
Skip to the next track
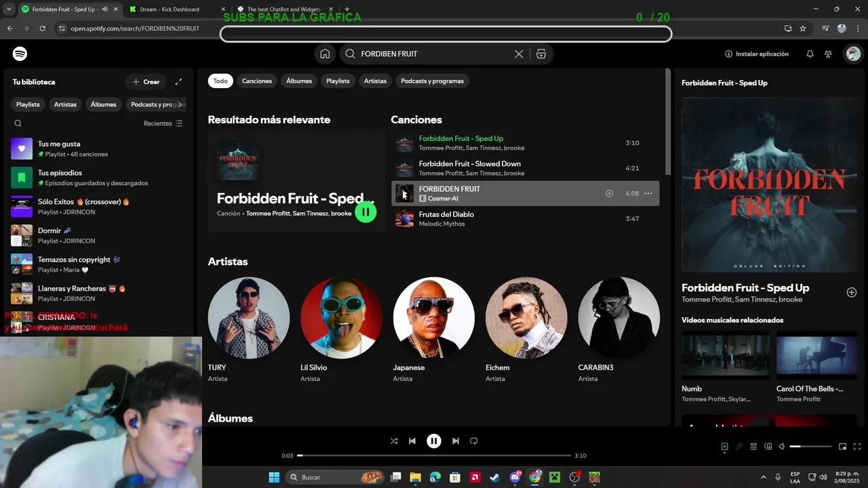(456, 441)
